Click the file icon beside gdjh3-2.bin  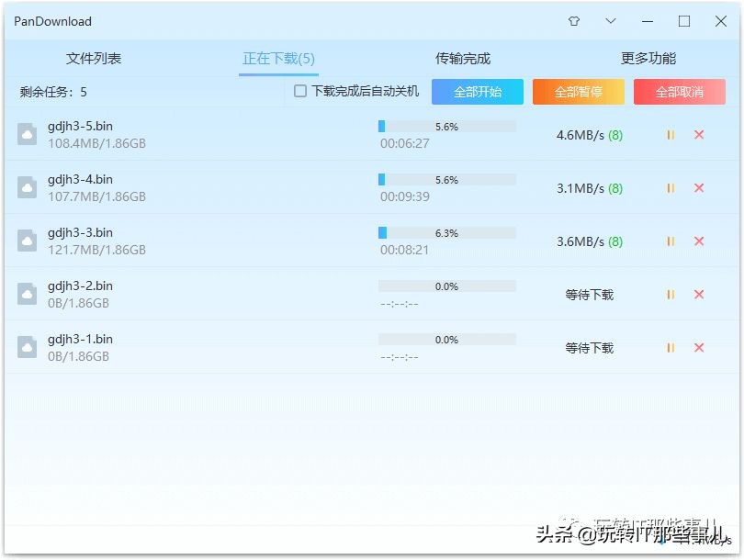26,295
